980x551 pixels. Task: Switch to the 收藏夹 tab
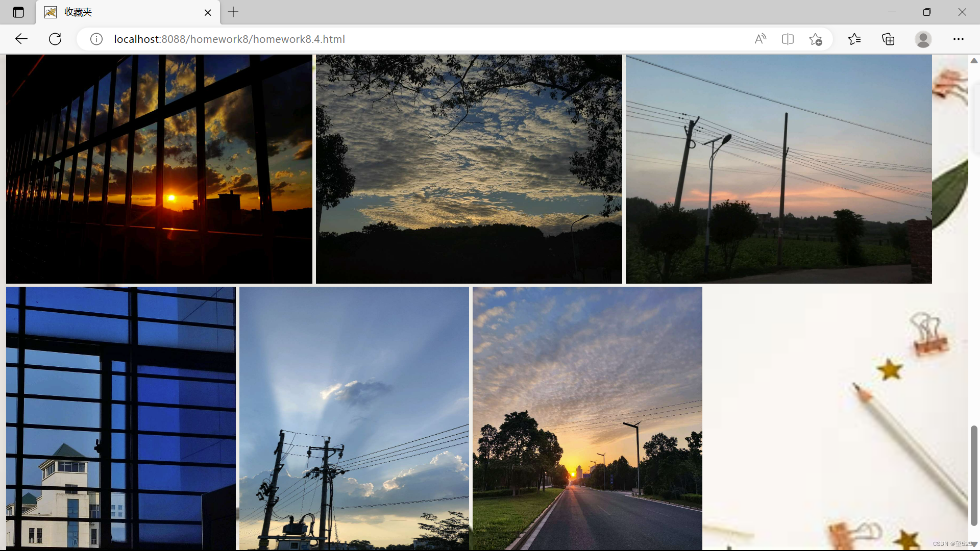pos(128,12)
